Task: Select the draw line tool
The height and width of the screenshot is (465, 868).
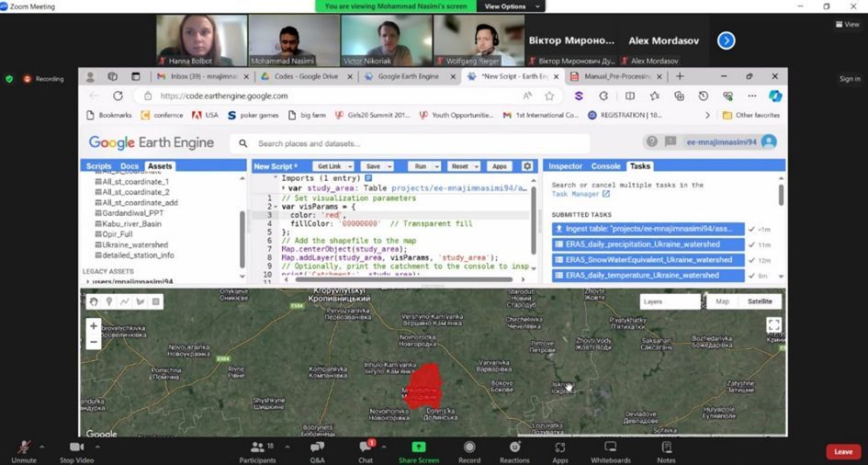Action: 124,301
